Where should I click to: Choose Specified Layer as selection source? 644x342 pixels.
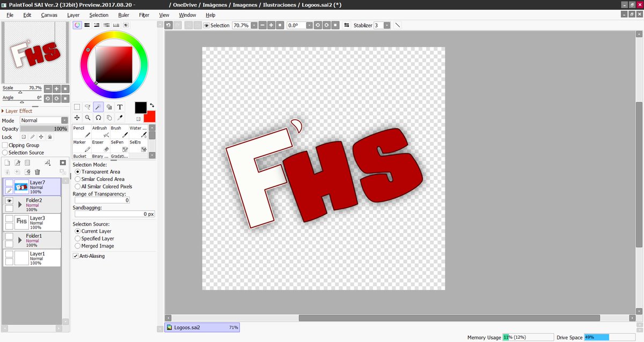tap(77, 238)
